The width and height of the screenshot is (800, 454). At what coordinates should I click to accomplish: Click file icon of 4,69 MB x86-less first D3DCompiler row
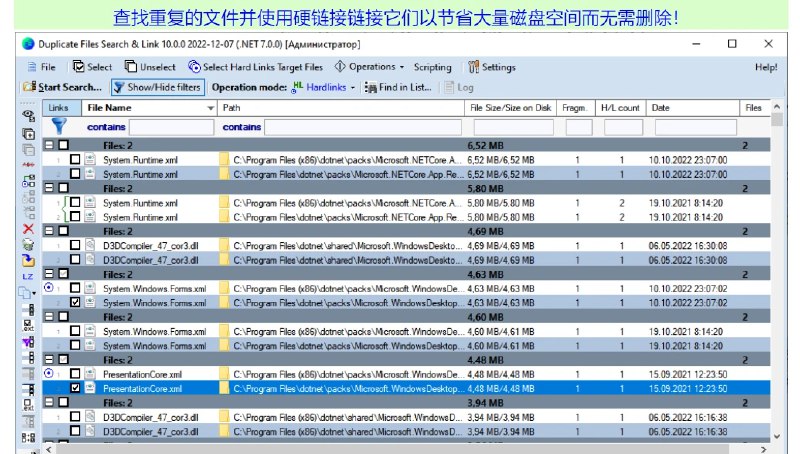(90, 245)
